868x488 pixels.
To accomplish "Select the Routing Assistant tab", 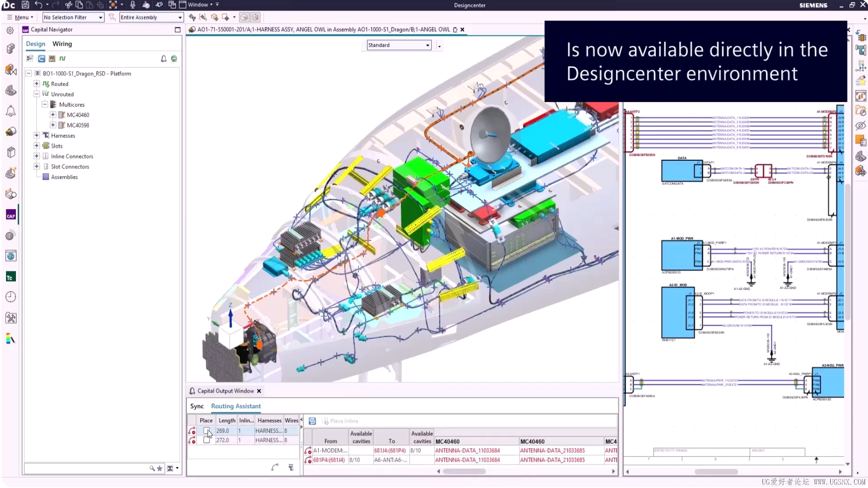I will (x=236, y=406).
